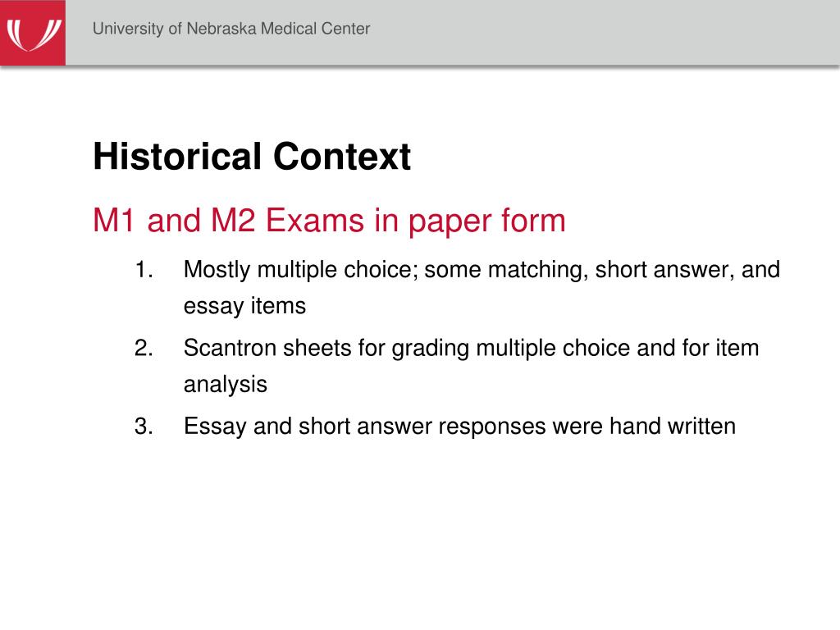Select the 'University of Nebraska Medical Center' header text
840x630 pixels.
(231, 29)
